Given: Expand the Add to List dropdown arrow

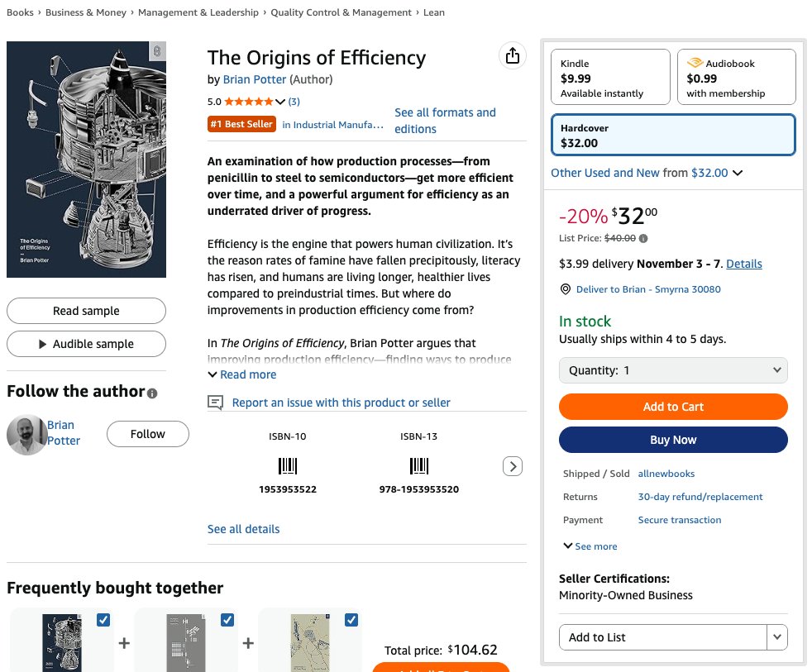Looking at the screenshot, I should (x=777, y=637).
